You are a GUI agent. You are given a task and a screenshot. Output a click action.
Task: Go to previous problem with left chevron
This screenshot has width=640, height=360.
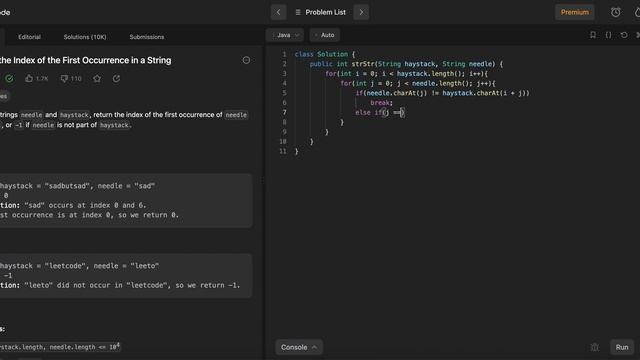click(278, 12)
